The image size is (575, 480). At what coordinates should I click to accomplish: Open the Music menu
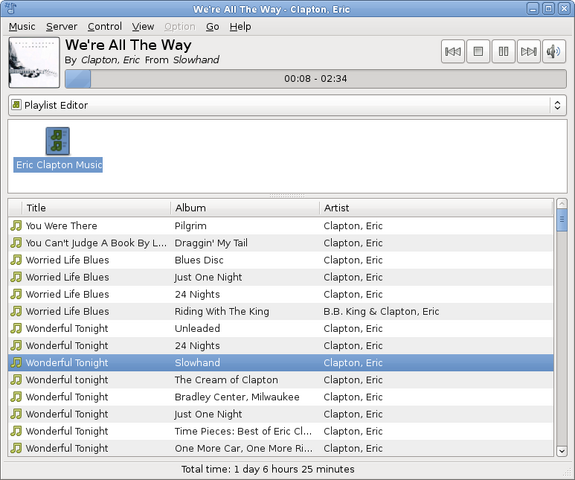tap(22, 26)
